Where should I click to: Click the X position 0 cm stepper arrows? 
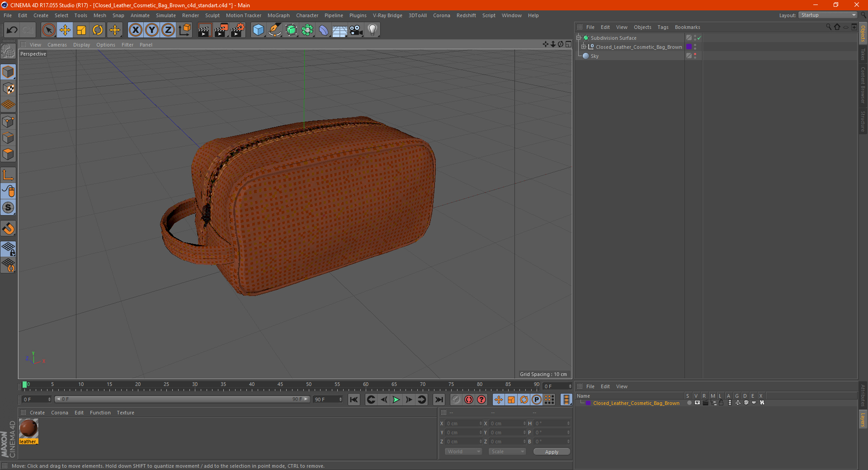click(481, 423)
